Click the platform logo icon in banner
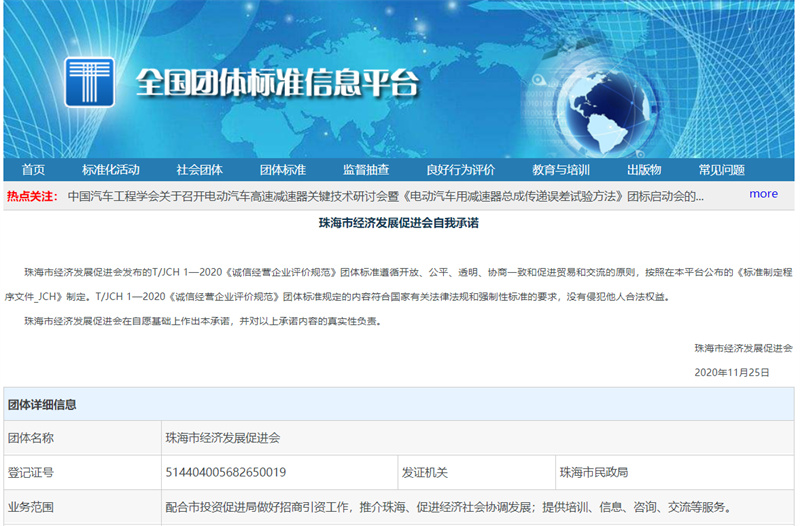 point(89,82)
